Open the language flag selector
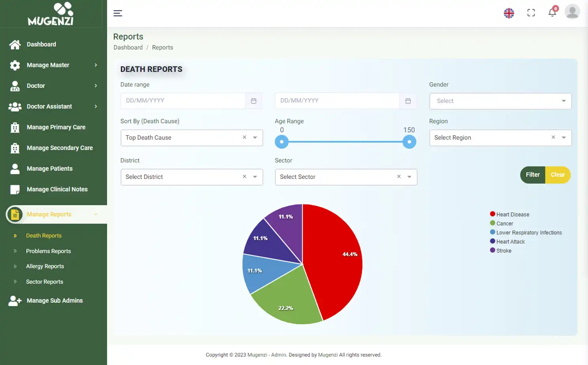 509,13
